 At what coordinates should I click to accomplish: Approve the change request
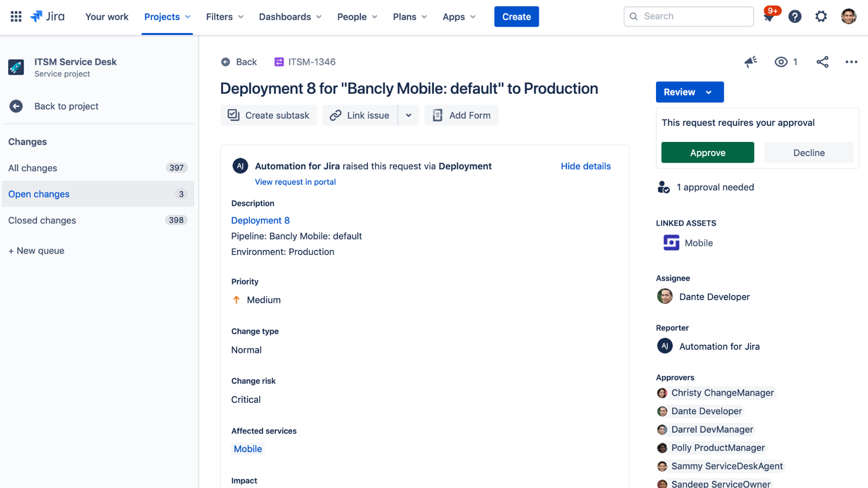pyautogui.click(x=708, y=153)
